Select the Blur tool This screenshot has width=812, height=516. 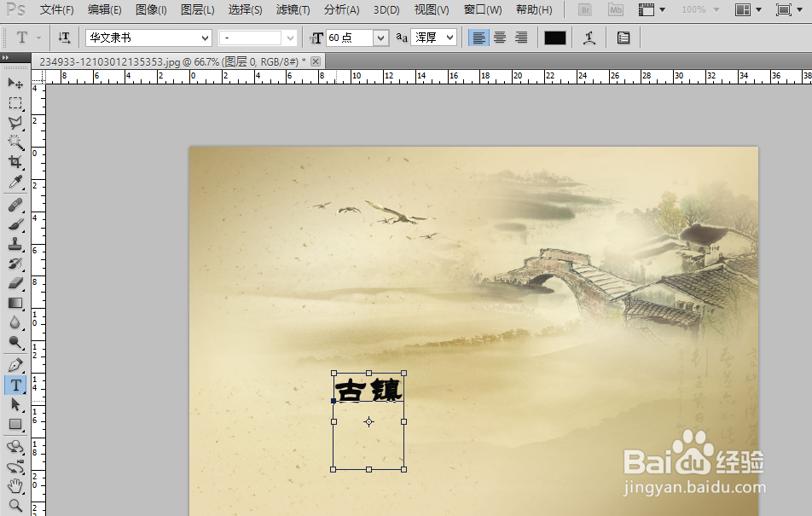pyautogui.click(x=15, y=322)
